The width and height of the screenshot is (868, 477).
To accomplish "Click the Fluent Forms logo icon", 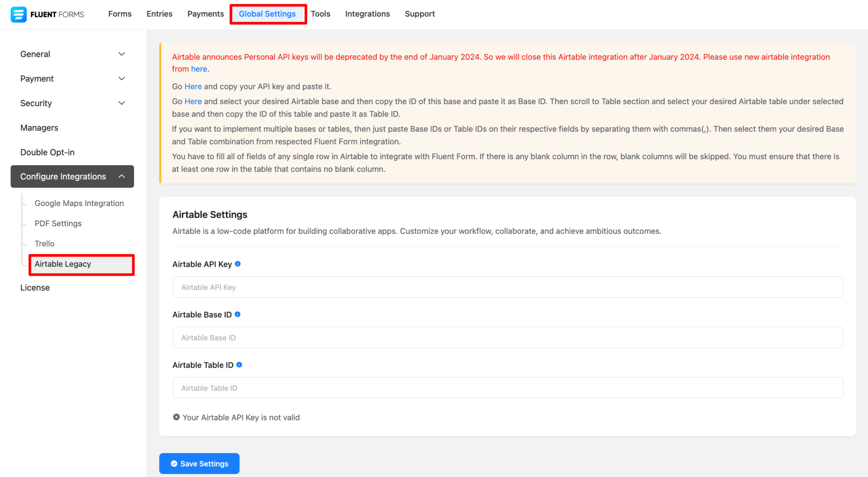I will click(18, 14).
